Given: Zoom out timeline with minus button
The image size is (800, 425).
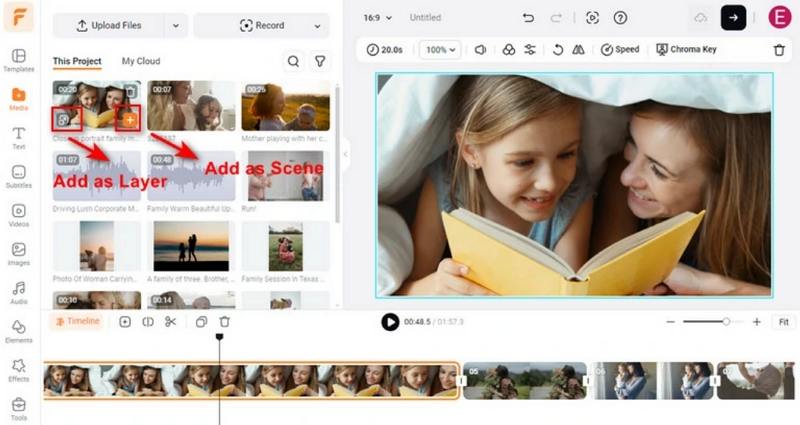Looking at the screenshot, I should click(670, 322).
